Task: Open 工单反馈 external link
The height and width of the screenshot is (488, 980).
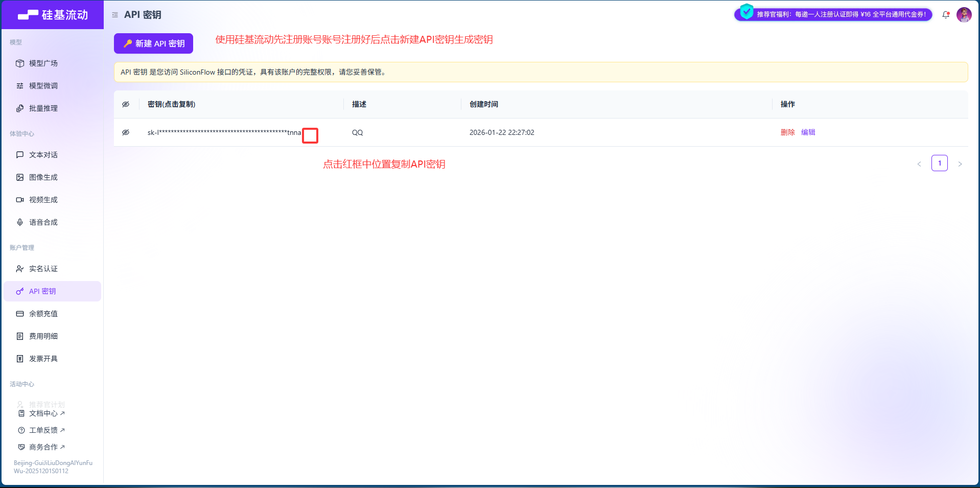Action: [x=46, y=430]
